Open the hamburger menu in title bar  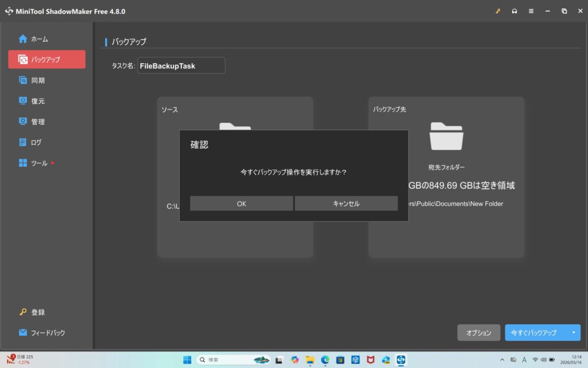pos(531,11)
